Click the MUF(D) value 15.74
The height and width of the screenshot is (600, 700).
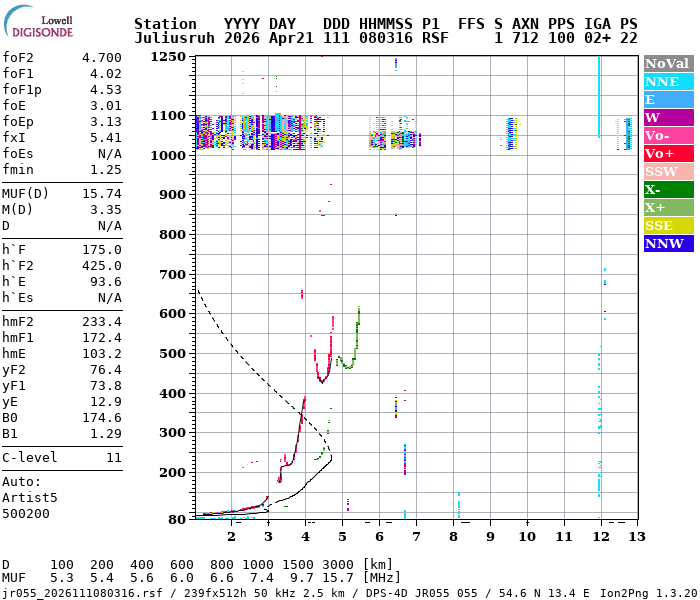pos(101,194)
